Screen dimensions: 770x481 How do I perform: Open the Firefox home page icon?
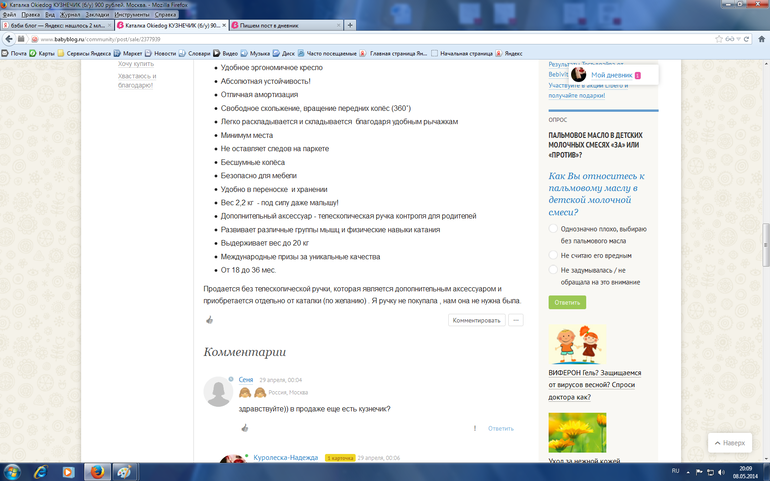click(x=762, y=39)
